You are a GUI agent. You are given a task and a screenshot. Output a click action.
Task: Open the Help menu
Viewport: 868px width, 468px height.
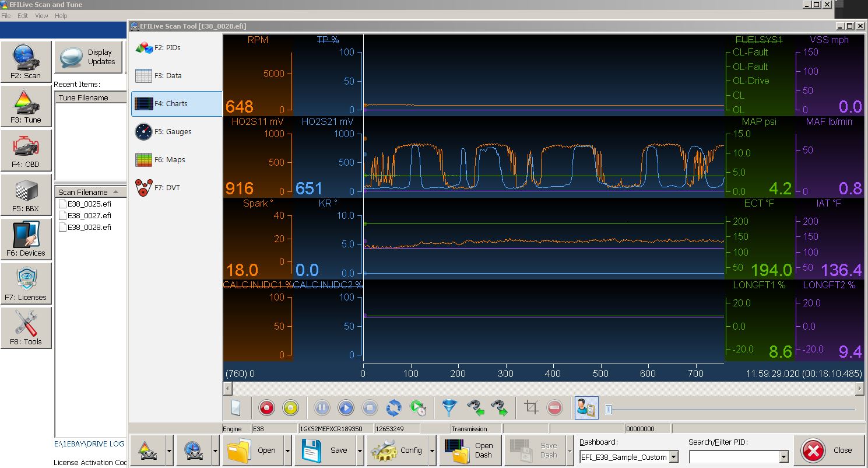(61, 16)
